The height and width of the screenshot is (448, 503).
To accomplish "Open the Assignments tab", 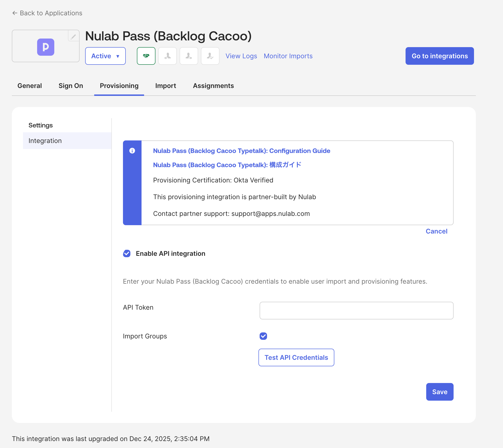I will [x=213, y=86].
